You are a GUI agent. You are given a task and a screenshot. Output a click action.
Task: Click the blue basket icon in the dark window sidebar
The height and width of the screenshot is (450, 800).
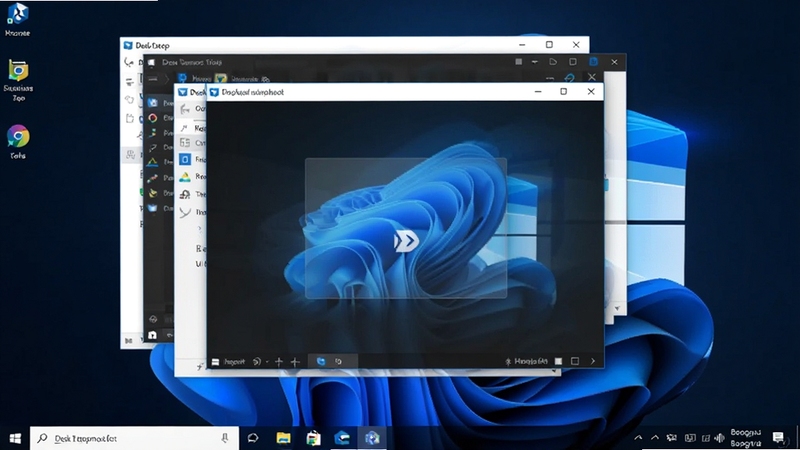click(153, 208)
